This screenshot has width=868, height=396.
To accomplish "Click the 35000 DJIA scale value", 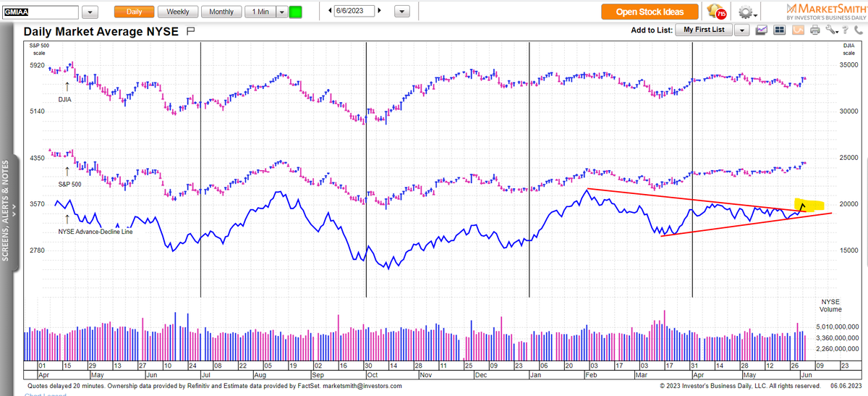I will coord(848,64).
